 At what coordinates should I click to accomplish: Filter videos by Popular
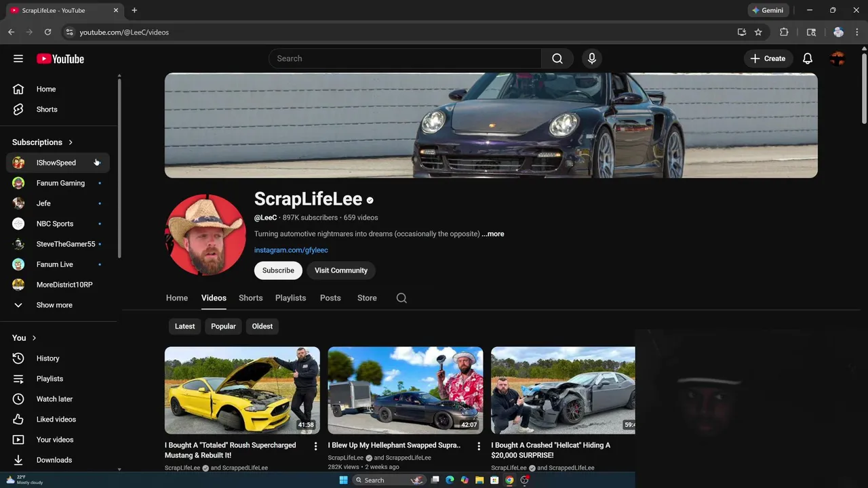click(x=223, y=327)
